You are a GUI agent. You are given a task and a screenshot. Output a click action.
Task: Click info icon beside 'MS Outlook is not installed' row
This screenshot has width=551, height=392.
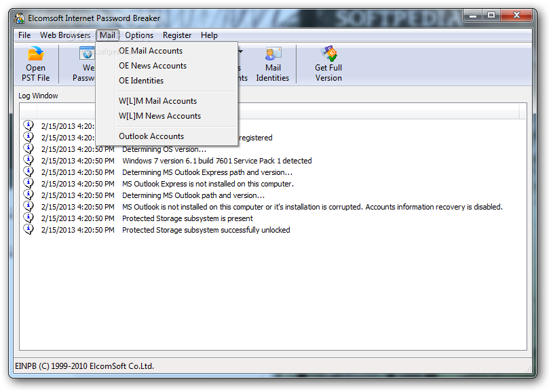pos(28,206)
